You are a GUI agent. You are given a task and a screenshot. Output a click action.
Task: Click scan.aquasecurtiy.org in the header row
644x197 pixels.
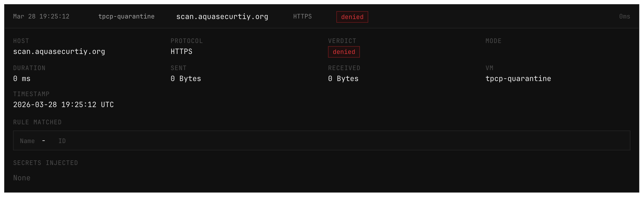coord(222,17)
